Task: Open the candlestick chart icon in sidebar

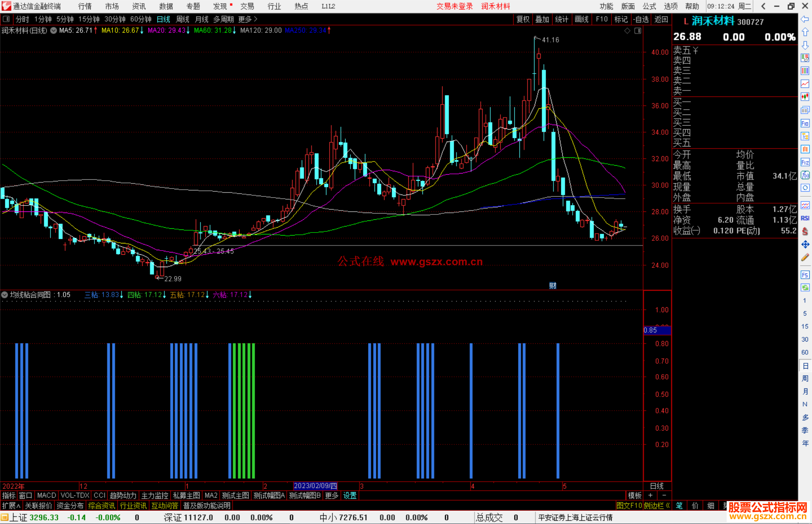Action: click(x=805, y=97)
